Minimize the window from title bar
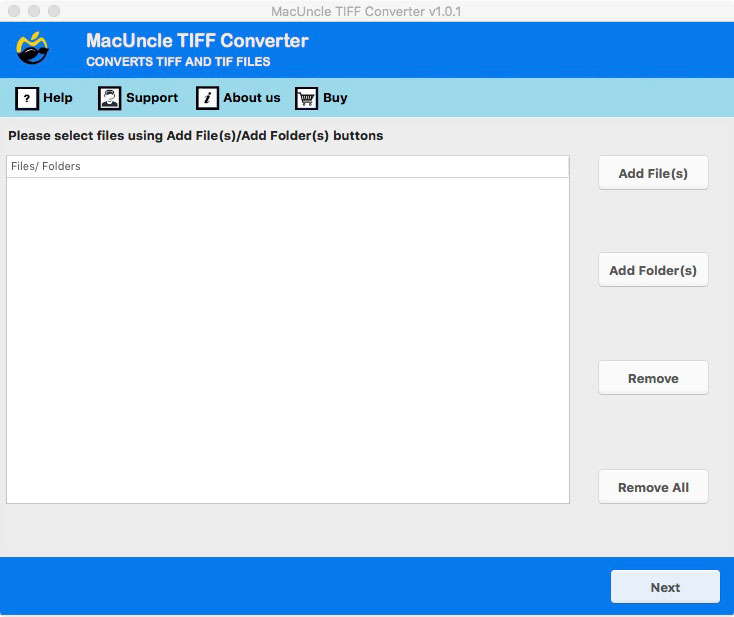This screenshot has width=734, height=617. [x=33, y=11]
